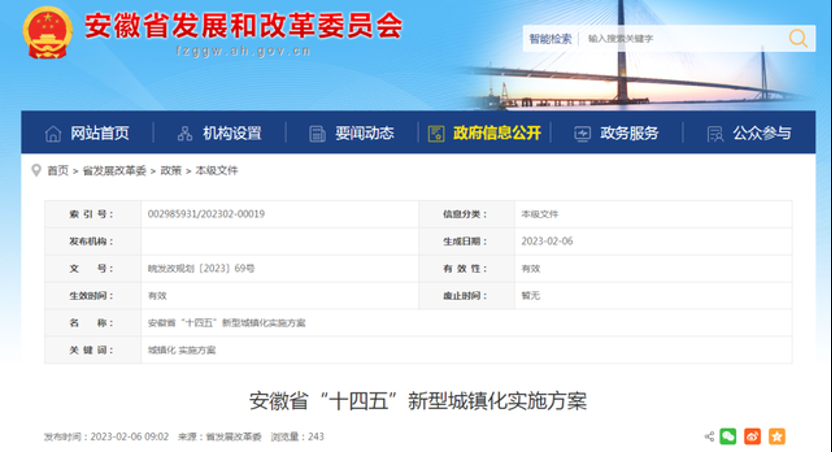Click the site title 安徽省发展和改革委员会
The image size is (832, 452).
coord(243,26)
